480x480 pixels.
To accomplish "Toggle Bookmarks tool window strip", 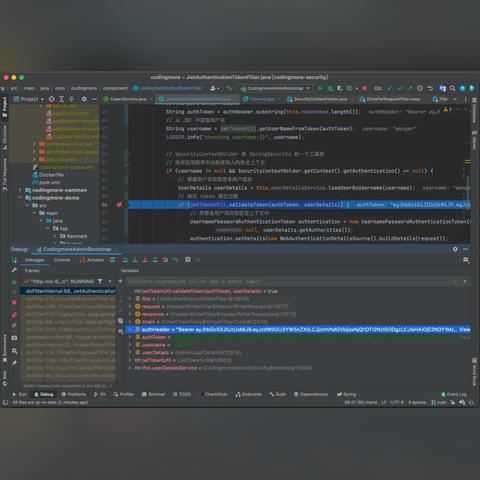I will [5, 348].
